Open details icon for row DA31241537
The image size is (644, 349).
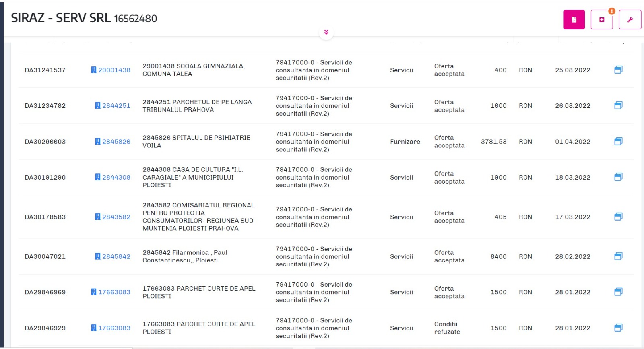[x=618, y=70]
